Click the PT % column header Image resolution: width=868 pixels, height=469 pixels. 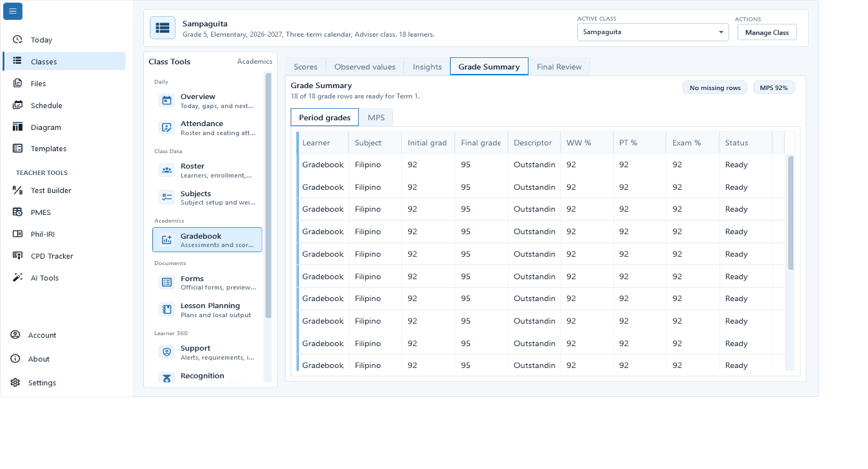click(x=640, y=143)
